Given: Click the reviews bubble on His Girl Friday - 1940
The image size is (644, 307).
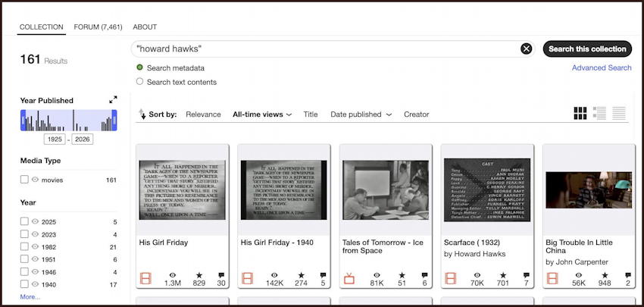Looking at the screenshot, I should point(324,275).
